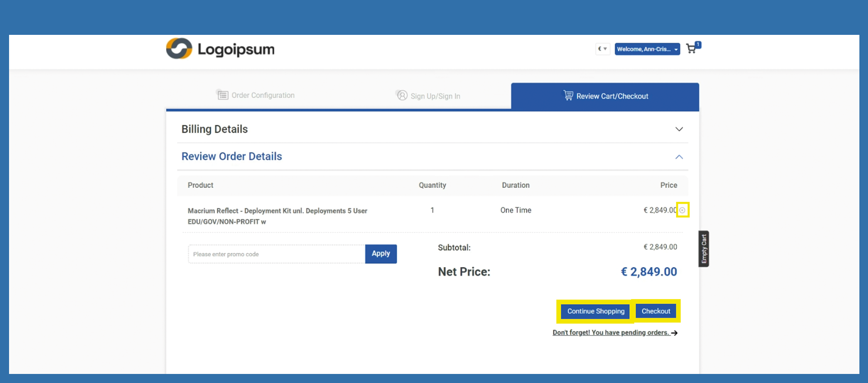Open the euro currency selector dropdown
The image size is (868, 383).
602,49
